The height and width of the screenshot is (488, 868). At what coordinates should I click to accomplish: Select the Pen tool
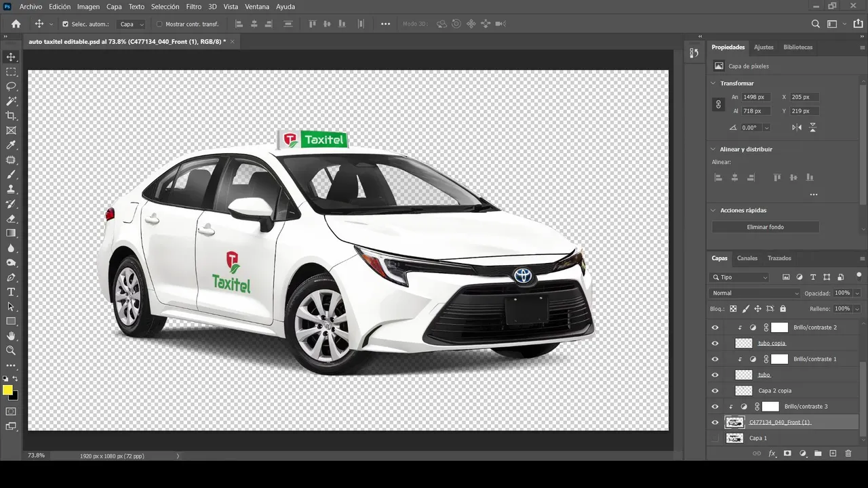coord(11,277)
